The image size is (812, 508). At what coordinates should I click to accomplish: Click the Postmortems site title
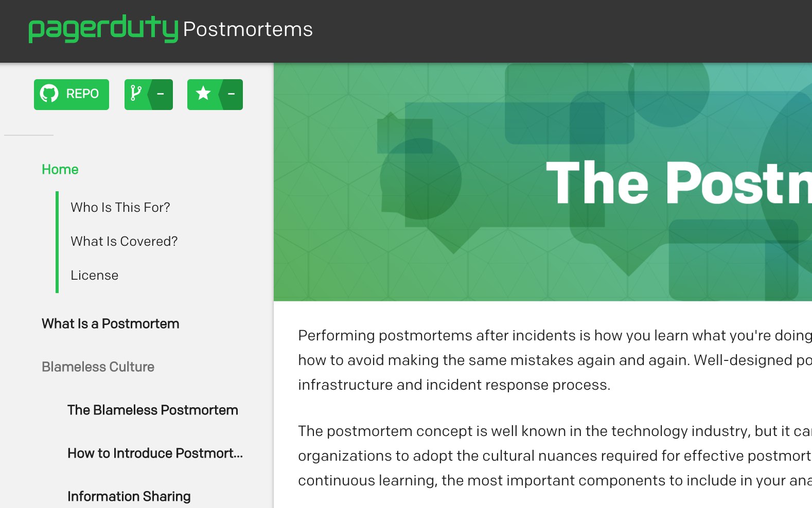click(248, 29)
